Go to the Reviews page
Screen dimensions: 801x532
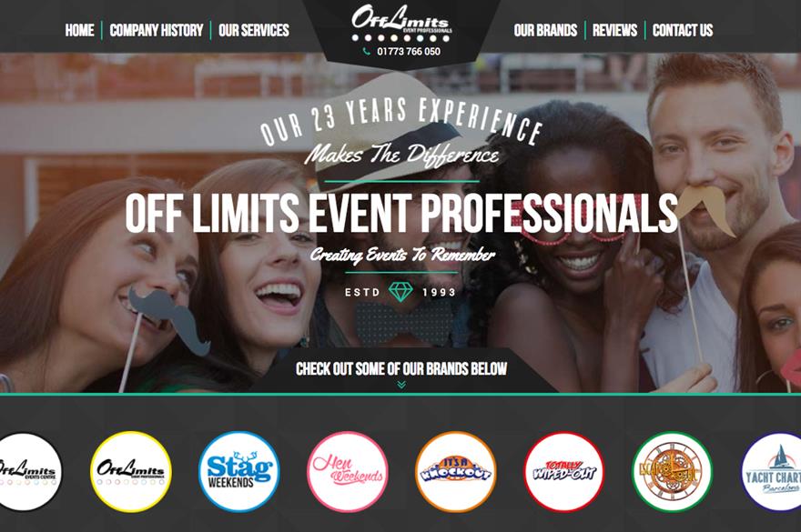click(615, 31)
